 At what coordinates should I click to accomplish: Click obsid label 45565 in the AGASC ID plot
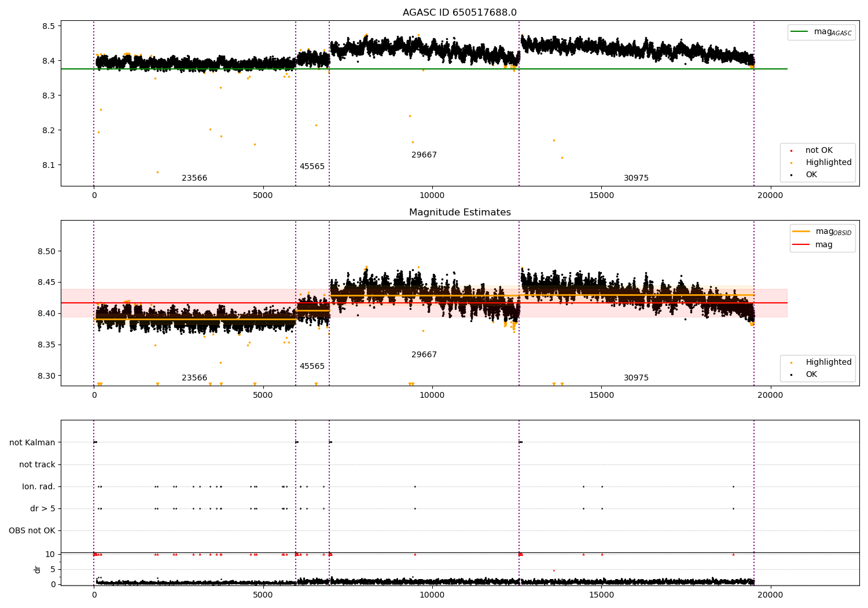312,167
